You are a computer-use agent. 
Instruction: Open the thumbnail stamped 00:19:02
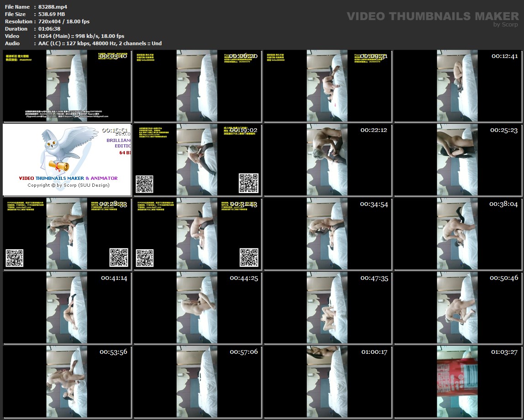pyautogui.click(x=197, y=160)
